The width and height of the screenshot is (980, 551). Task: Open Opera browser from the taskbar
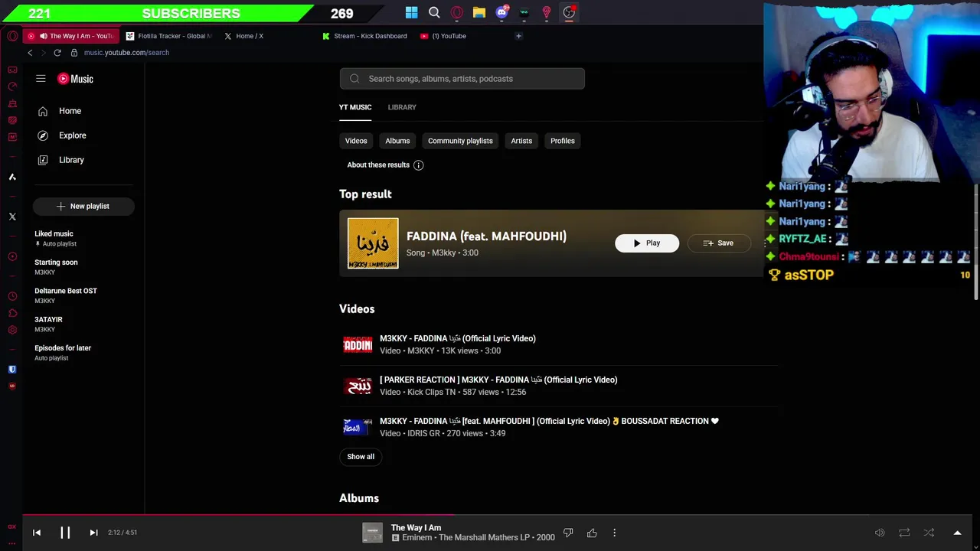(x=456, y=12)
